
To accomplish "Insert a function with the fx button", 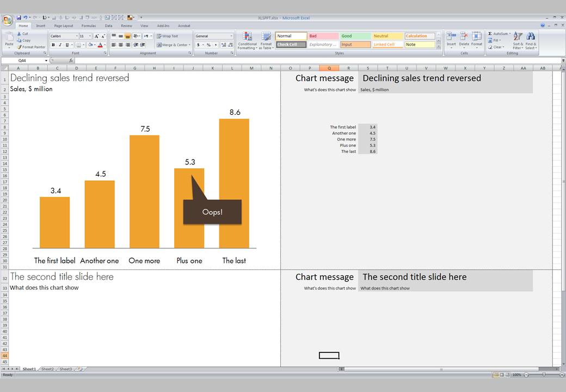I will tap(71, 60).
